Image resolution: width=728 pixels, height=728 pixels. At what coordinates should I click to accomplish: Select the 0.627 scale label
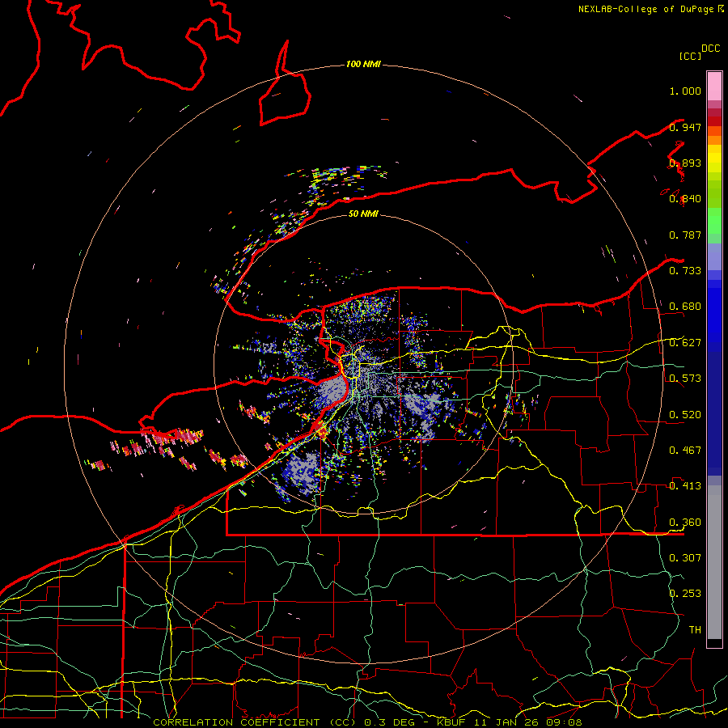click(x=685, y=343)
